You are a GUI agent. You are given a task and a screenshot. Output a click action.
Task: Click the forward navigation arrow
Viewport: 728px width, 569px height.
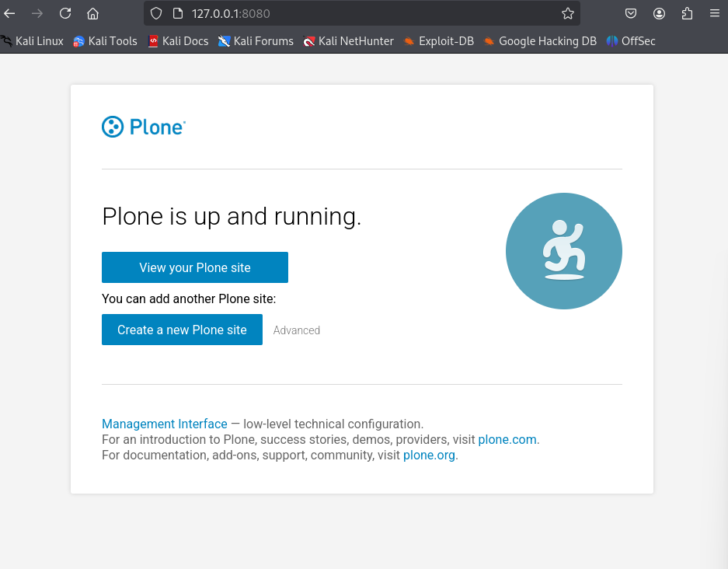pos(37,13)
